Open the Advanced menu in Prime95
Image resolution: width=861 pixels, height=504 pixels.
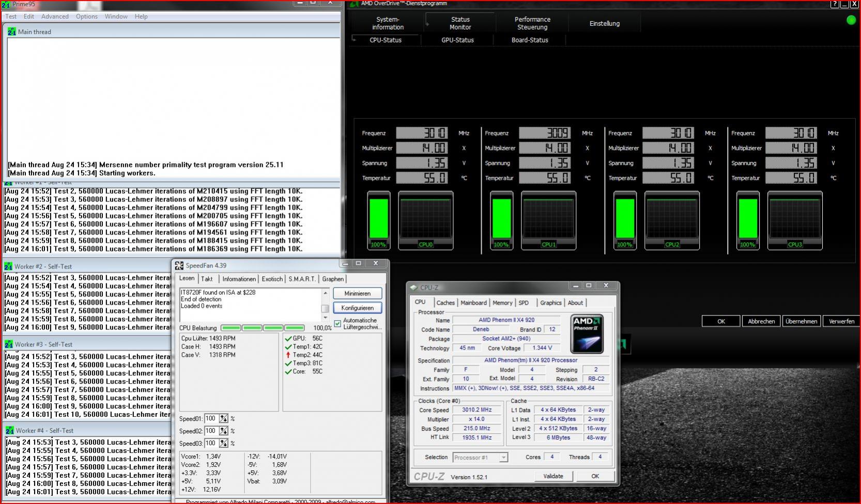click(x=55, y=17)
